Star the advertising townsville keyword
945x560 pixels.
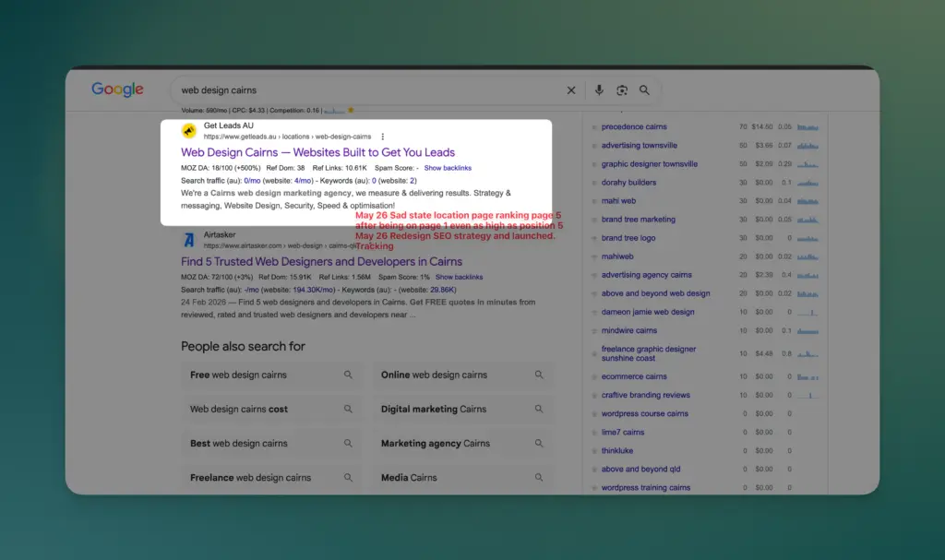[x=594, y=145]
